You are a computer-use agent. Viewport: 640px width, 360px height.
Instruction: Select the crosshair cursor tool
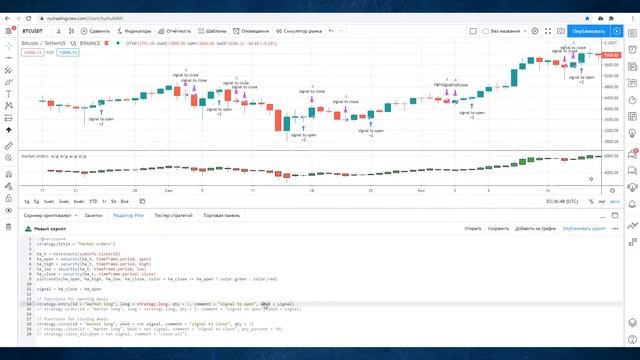[9, 46]
